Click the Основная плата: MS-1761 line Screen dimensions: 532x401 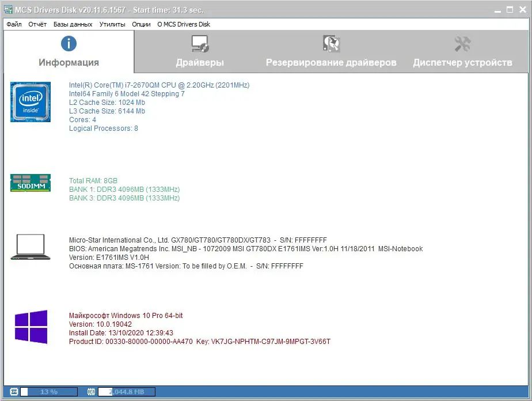pos(187,266)
